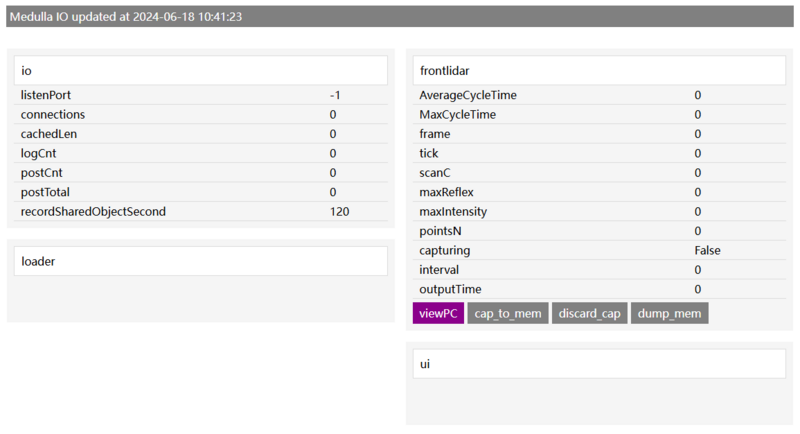The image size is (800, 434).
Task: Click the loader panel header
Action: point(201,261)
